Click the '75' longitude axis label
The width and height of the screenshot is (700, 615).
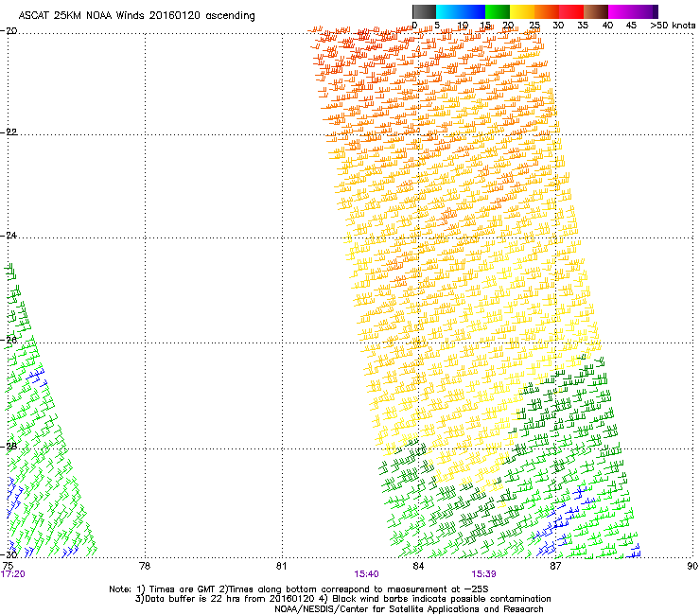point(8,566)
